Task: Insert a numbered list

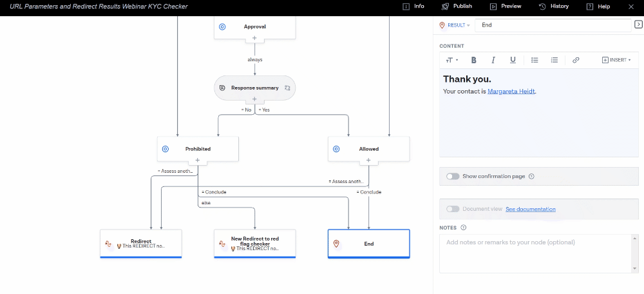Action: (554, 60)
